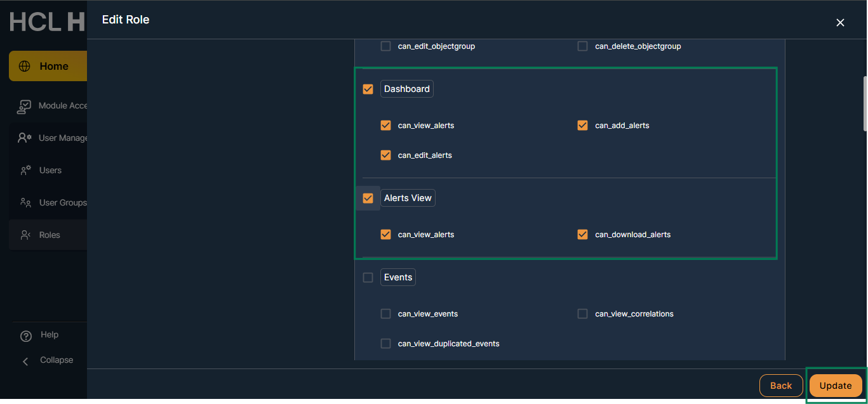Image resolution: width=868 pixels, height=404 pixels.
Task: Check the can_edit_objectgroup permission
Action: coord(385,46)
